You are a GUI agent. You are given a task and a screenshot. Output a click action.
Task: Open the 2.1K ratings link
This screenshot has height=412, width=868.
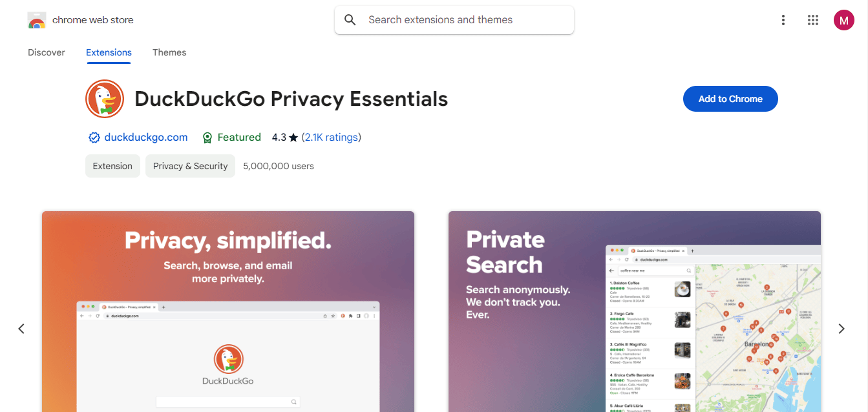point(332,137)
